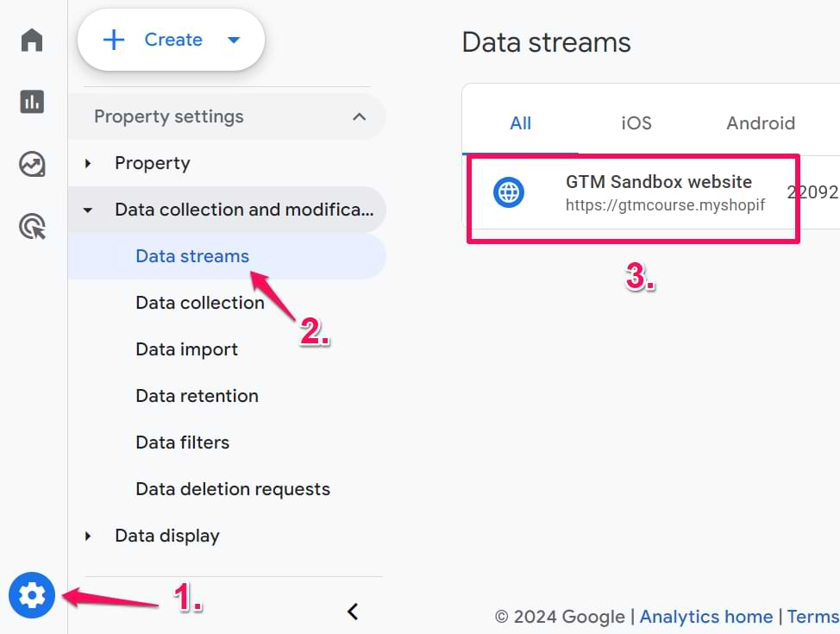Open the Advertising cursor target icon
The image size is (840, 634).
click(x=32, y=227)
